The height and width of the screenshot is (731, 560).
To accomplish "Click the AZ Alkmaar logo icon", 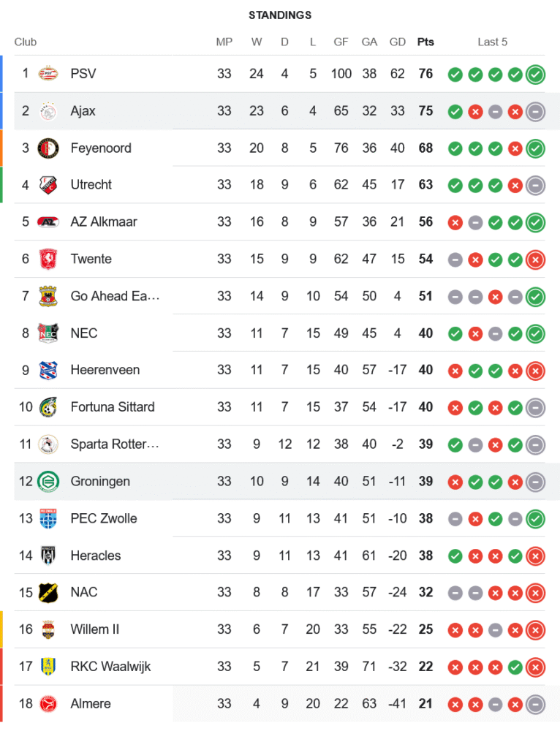I will coord(48,221).
